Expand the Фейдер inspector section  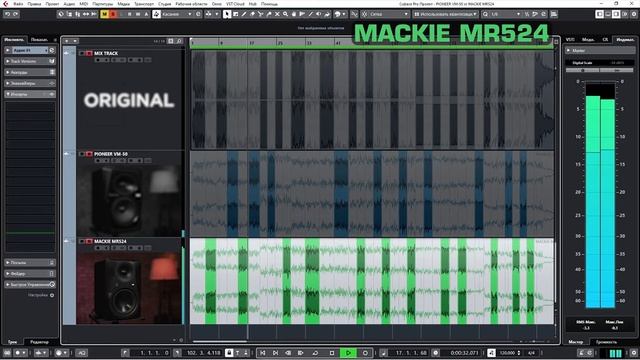point(30,273)
